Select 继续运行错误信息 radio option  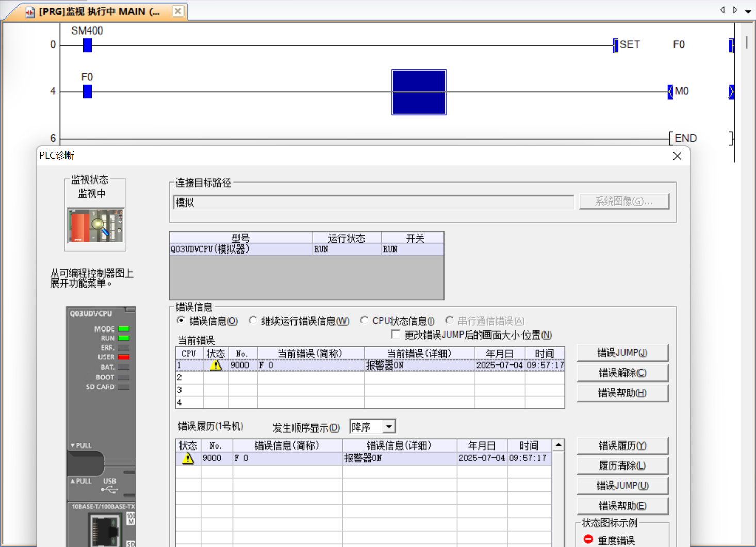253,321
